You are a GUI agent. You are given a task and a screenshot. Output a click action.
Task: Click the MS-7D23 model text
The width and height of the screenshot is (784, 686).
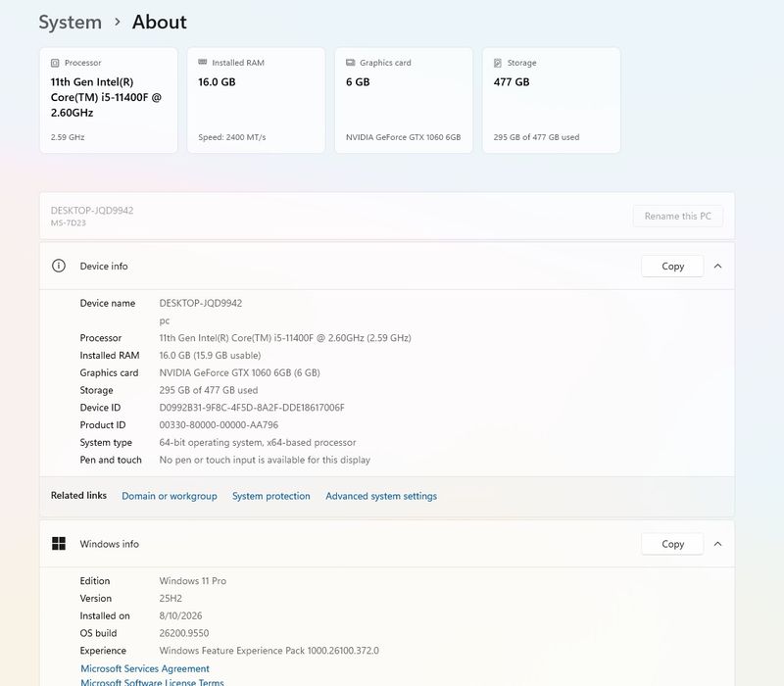[69, 223]
